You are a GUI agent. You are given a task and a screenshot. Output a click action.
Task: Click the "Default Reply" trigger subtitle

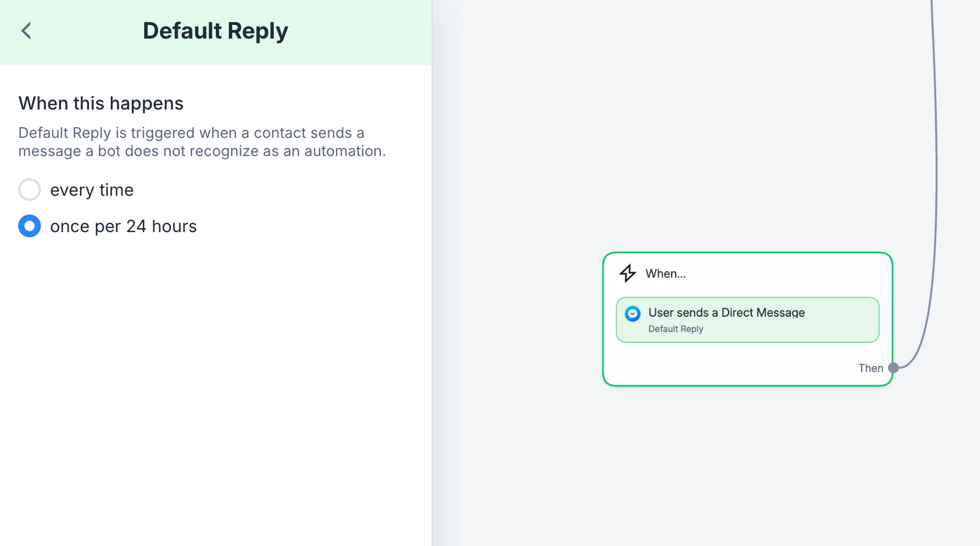click(676, 329)
